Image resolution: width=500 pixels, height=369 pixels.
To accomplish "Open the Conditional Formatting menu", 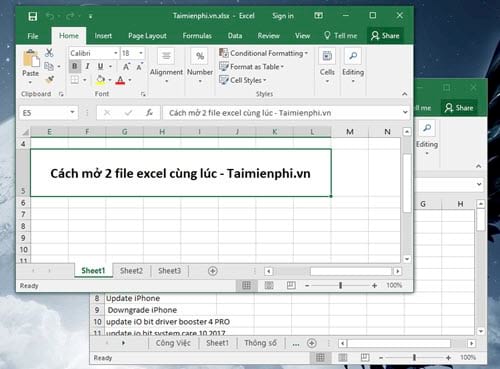I will [263, 53].
